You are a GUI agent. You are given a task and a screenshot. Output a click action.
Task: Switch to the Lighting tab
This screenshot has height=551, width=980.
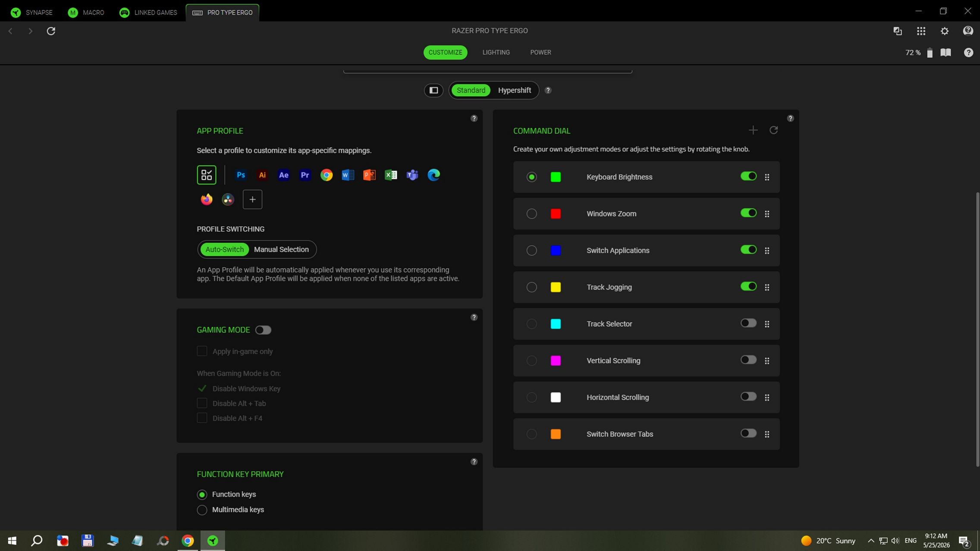496,52
